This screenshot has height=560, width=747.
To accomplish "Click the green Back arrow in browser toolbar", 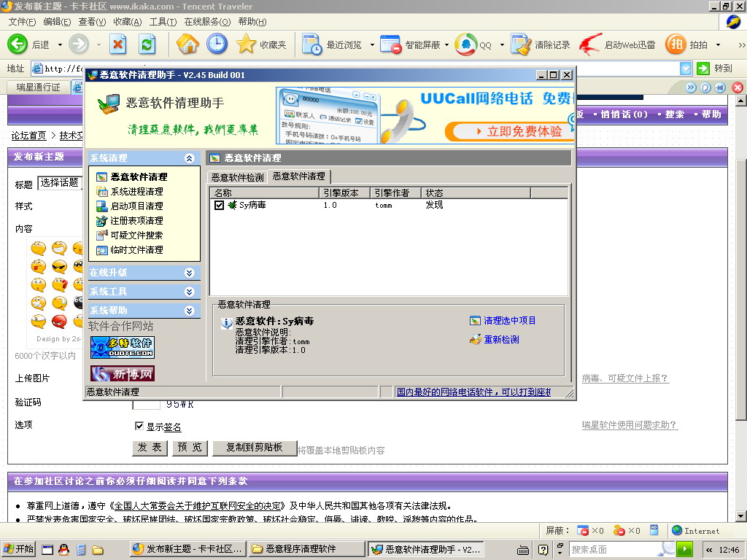I will click(x=18, y=44).
